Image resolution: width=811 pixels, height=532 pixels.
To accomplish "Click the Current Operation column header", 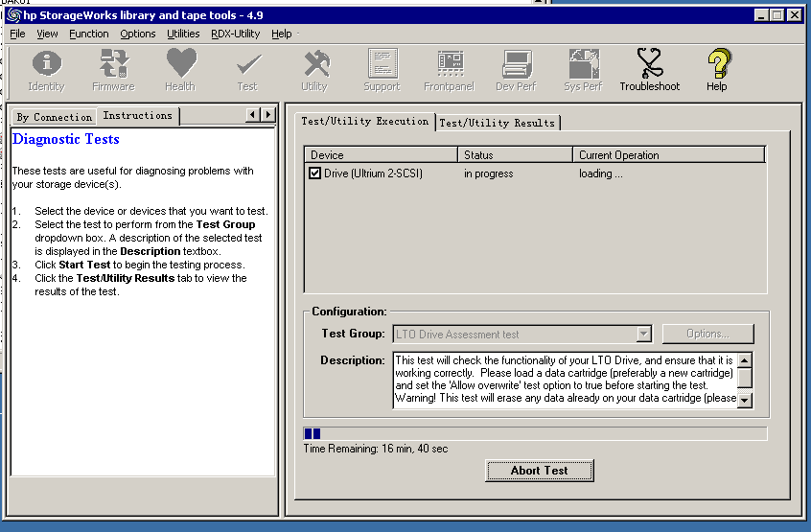I will pos(669,155).
